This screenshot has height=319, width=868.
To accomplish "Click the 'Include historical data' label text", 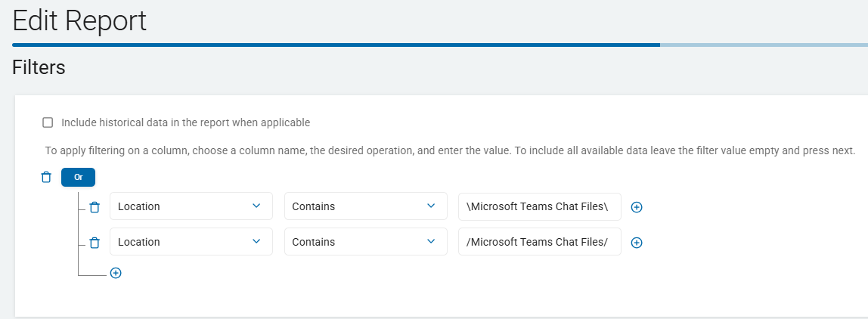I will 185,122.
